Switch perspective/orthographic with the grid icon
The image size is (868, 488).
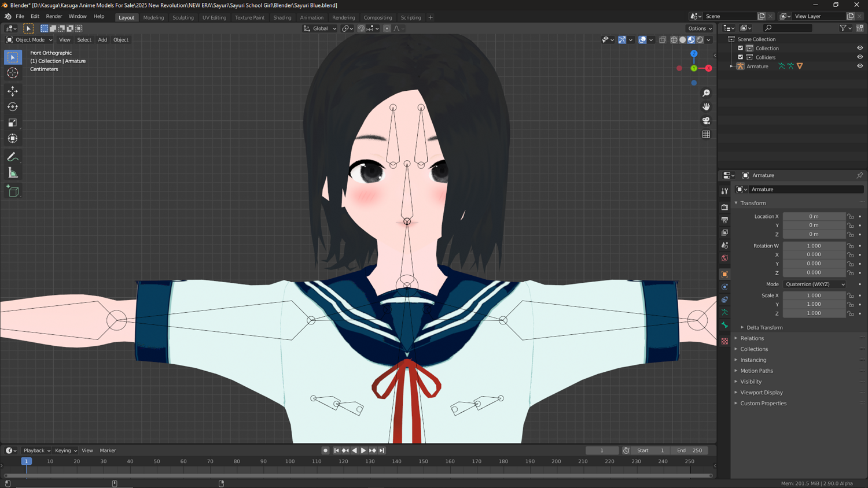pyautogui.click(x=706, y=135)
